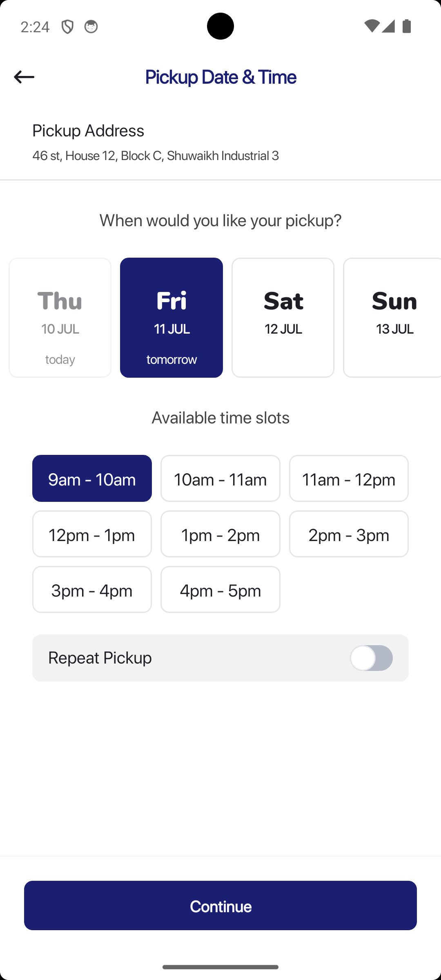Tap the shield icon in status bar
This screenshot has width=441, height=980.
[67, 27]
